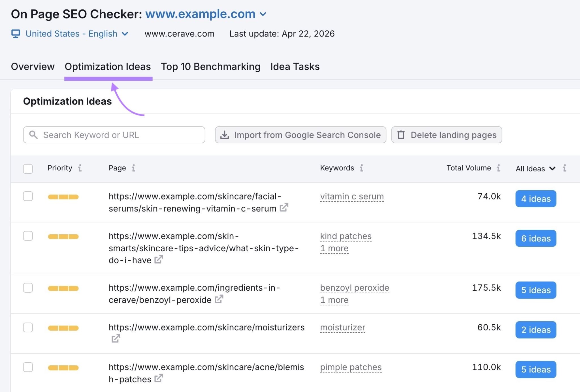Click the download icon in the Import button
This screenshot has width=580, height=392.
click(x=225, y=135)
